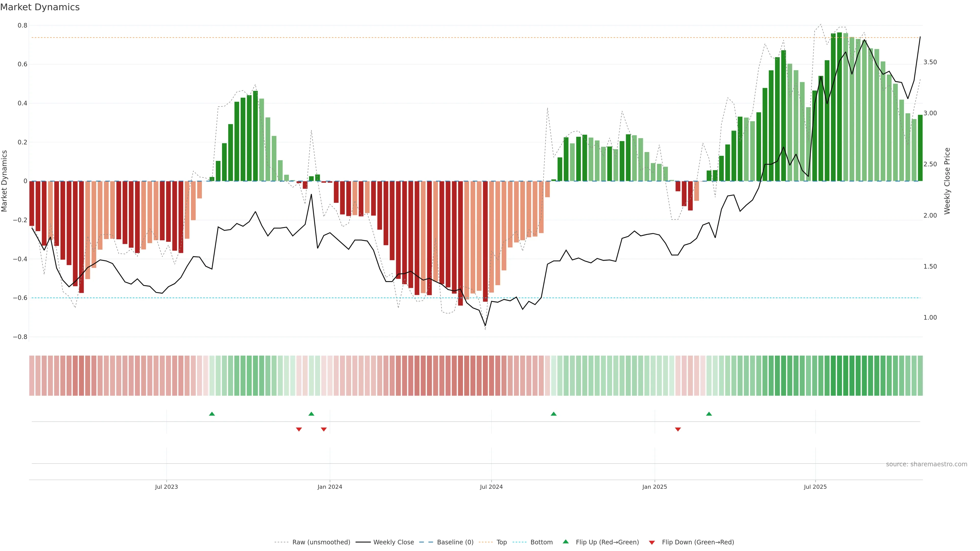Screen dimensions: 980x551
Task: Click the Flip Up legend triangle icon
Action: pyautogui.click(x=566, y=542)
